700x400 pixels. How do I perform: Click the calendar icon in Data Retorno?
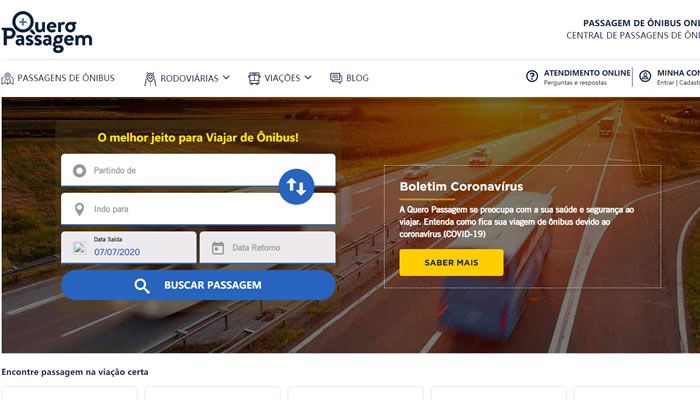[x=218, y=248]
